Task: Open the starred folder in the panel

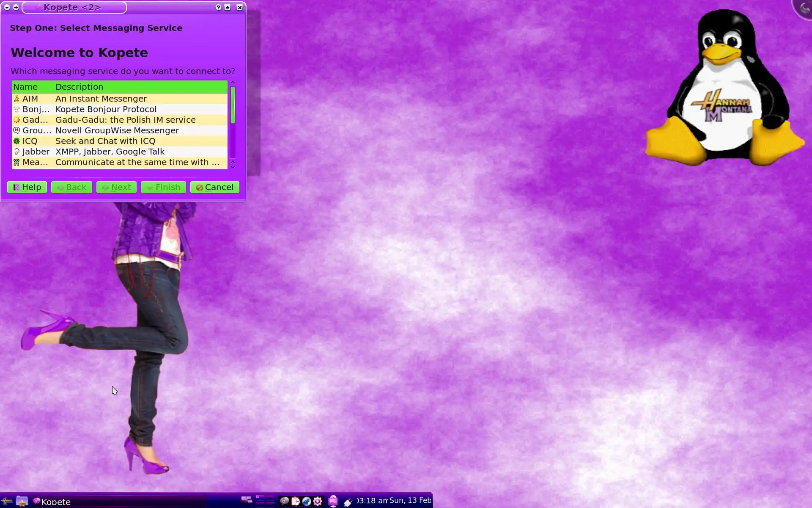Action: click(22, 502)
